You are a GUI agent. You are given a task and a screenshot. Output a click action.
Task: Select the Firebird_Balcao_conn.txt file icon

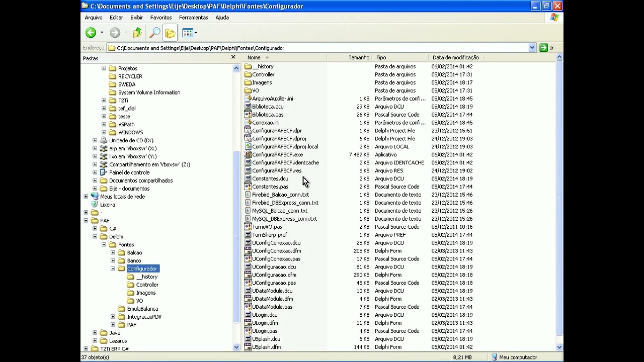(x=248, y=195)
